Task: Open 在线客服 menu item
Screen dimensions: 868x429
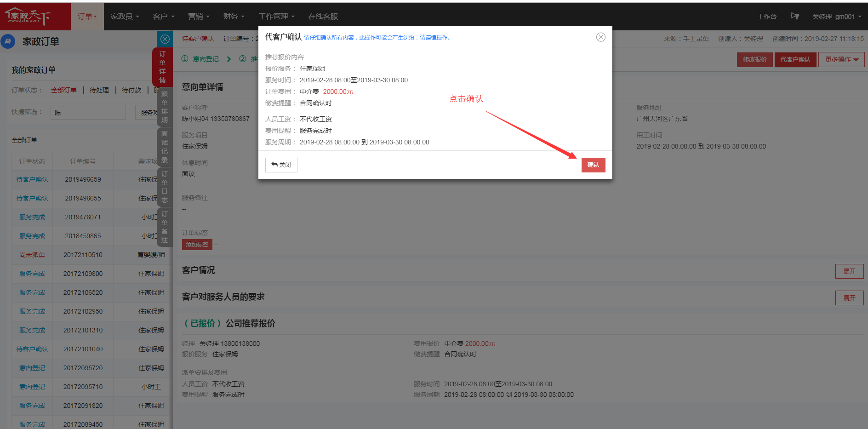Action: 323,16
